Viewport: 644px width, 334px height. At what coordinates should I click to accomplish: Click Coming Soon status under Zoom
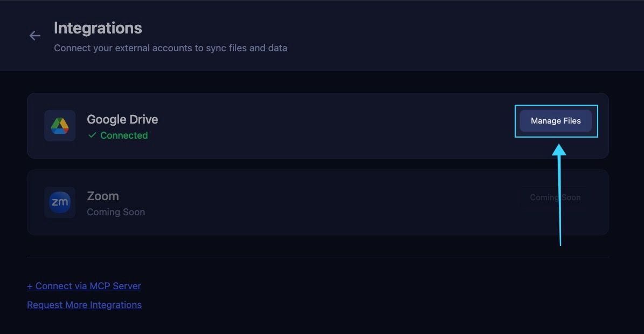(116, 212)
